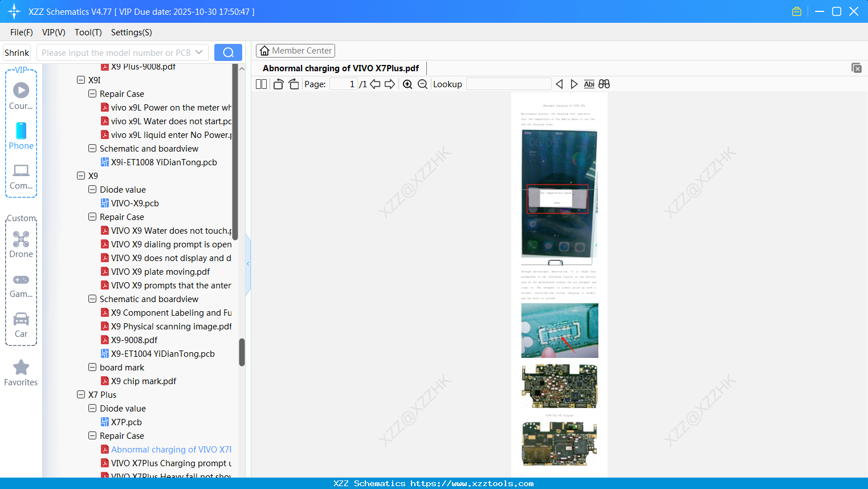Go to the previous PDF page
The height and width of the screenshot is (489, 868).
(375, 84)
